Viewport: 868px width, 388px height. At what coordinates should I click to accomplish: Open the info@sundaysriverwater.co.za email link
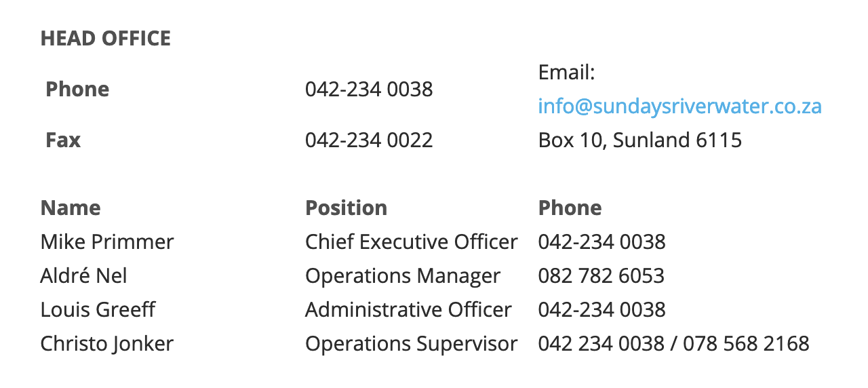pos(679,106)
